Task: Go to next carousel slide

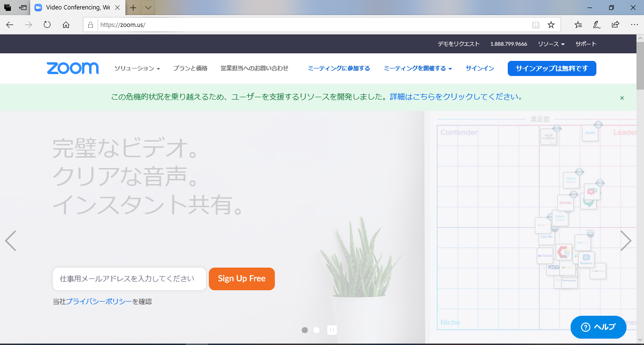Action: (626, 241)
